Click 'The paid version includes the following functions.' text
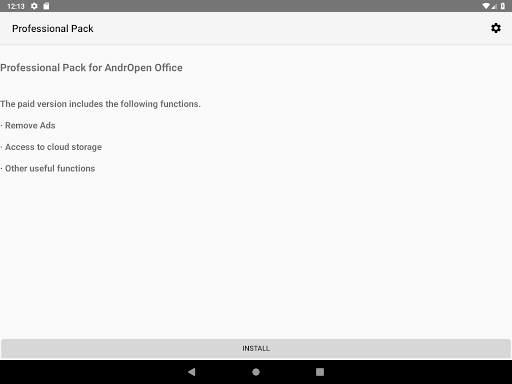This screenshot has width=512, height=384. (x=100, y=104)
